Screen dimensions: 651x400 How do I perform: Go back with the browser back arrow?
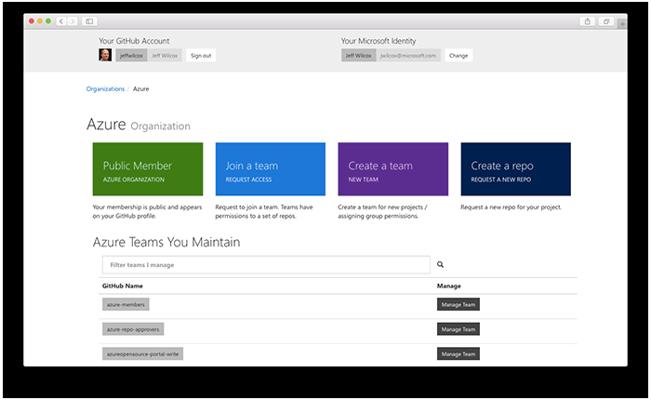(x=61, y=21)
